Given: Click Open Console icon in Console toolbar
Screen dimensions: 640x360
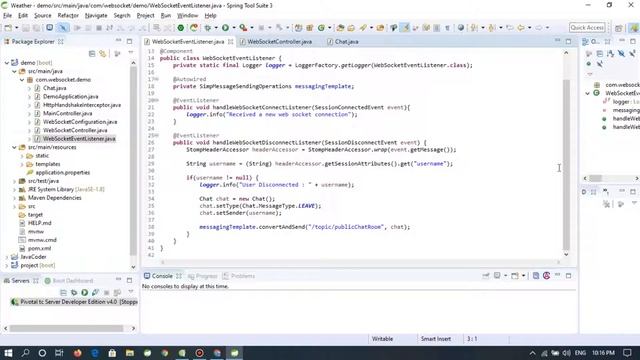Looking at the screenshot, I should pyautogui.click(x=515, y=276).
